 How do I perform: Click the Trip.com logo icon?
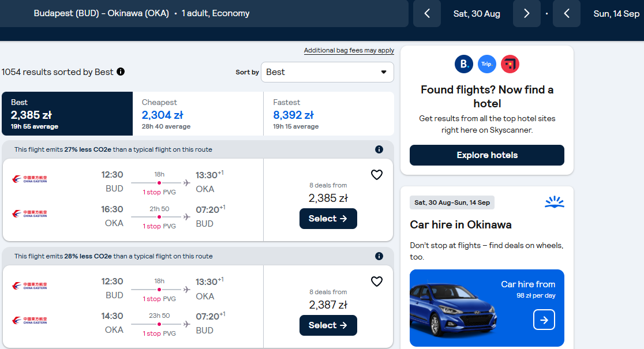[486, 64]
